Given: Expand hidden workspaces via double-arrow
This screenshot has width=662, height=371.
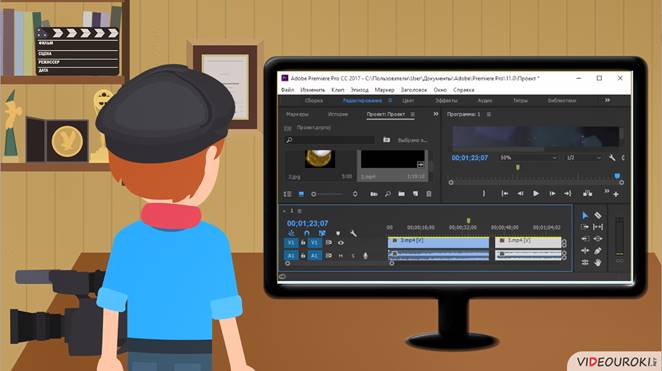Looking at the screenshot, I should [607, 100].
